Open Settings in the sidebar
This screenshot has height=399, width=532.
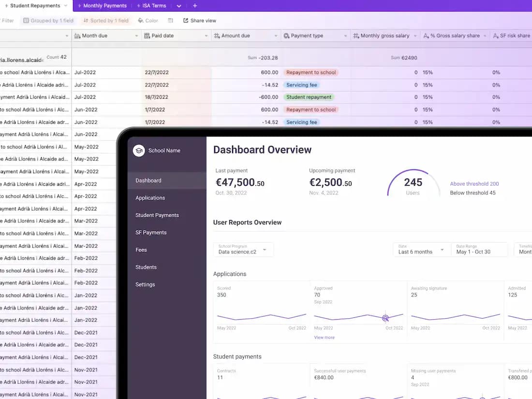[145, 284]
